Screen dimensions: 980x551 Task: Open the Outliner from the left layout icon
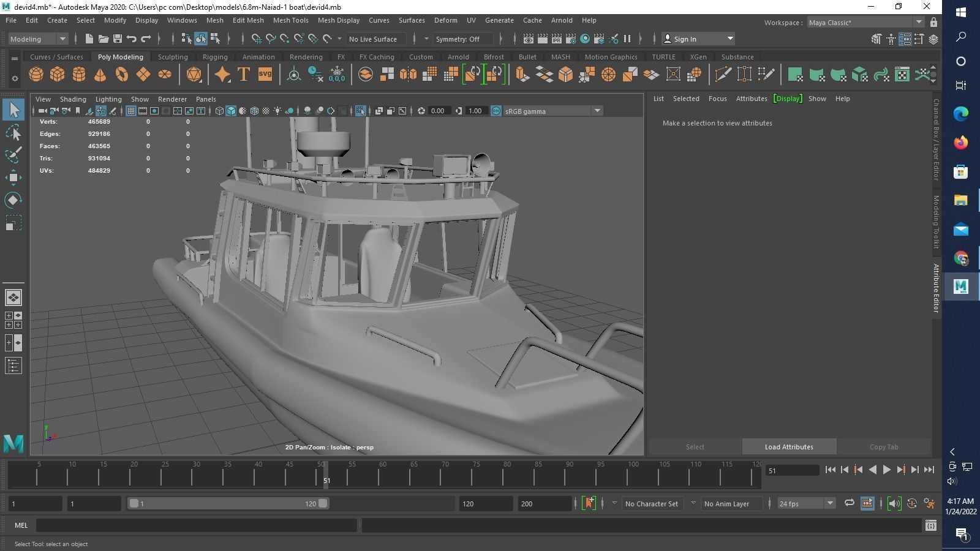tap(13, 366)
